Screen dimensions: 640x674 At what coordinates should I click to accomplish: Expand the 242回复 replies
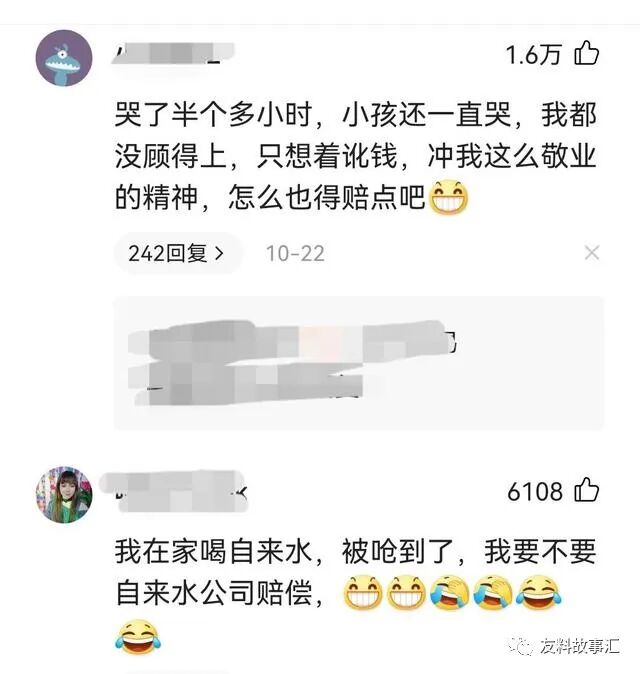[x=177, y=253]
